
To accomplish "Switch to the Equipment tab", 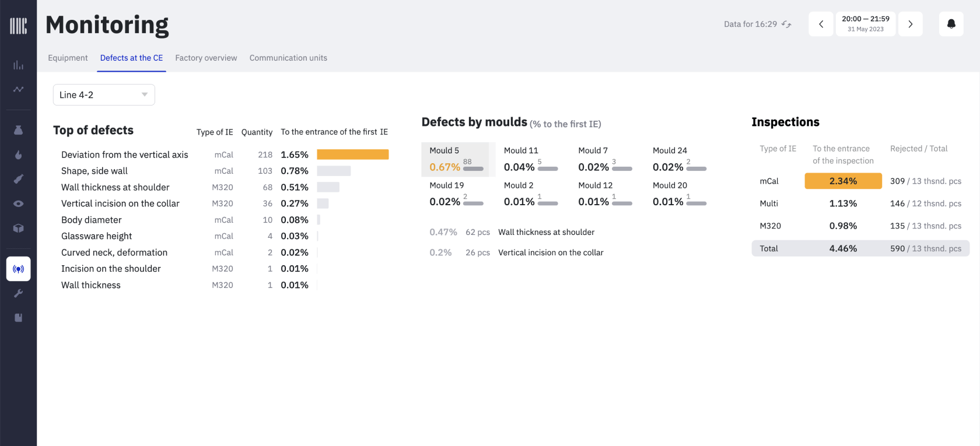I will click(x=68, y=58).
